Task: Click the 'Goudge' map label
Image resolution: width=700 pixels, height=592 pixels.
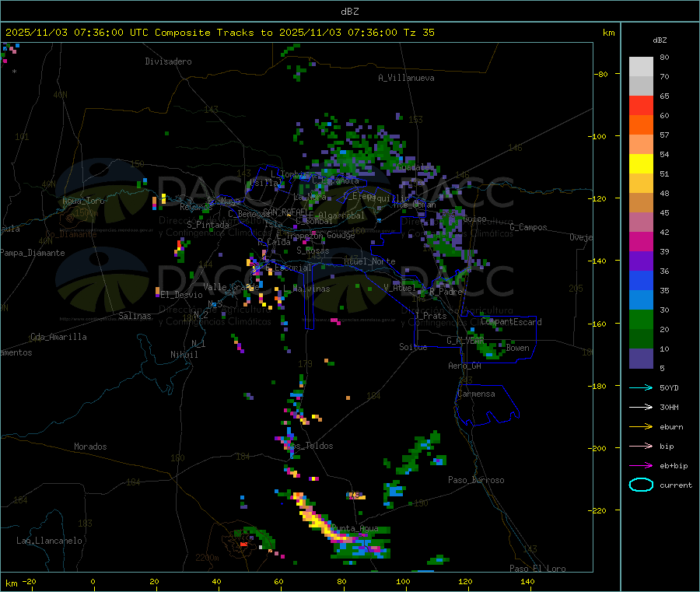Action: pos(341,235)
